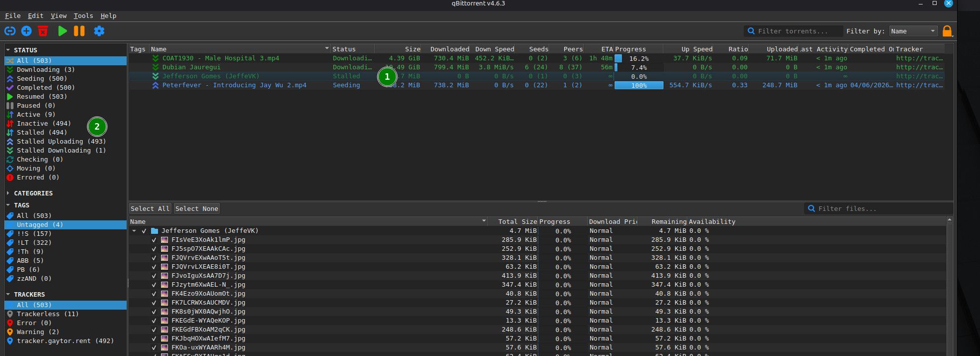Viewport: 980px width, 356px height.
Task: Toggle checkbox for FJzytm6XwAEL-N_.jpg
Action: [x=154, y=285]
